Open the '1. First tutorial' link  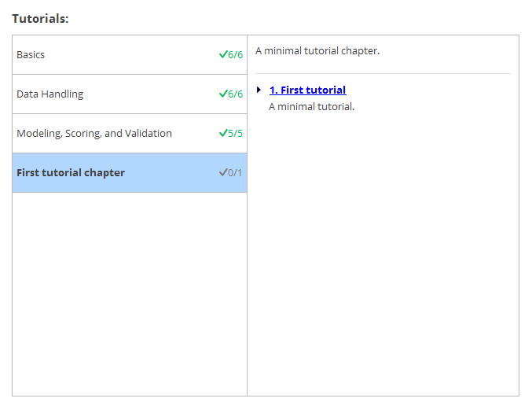(307, 90)
